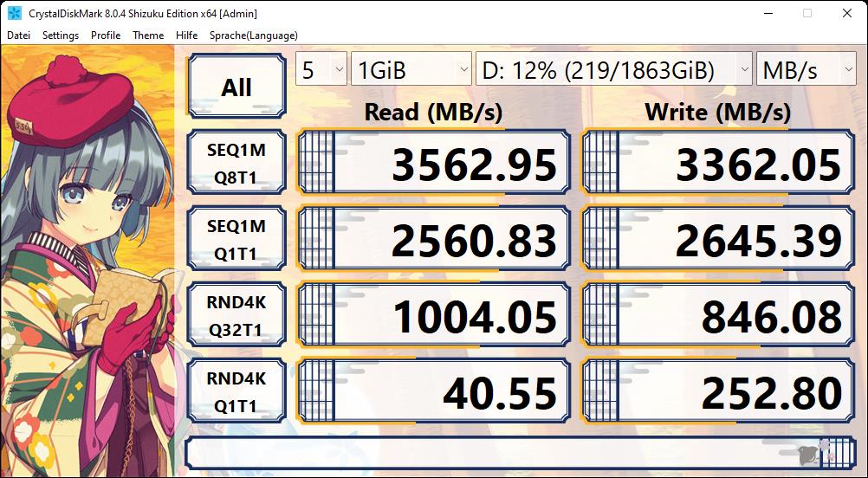Click the 252.80 RND4K write result

[717, 393]
